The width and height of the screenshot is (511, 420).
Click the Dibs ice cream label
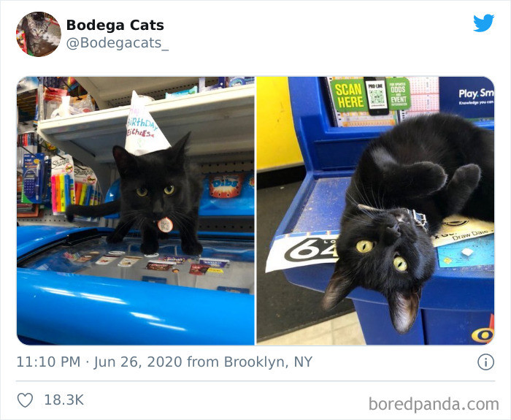(226, 185)
